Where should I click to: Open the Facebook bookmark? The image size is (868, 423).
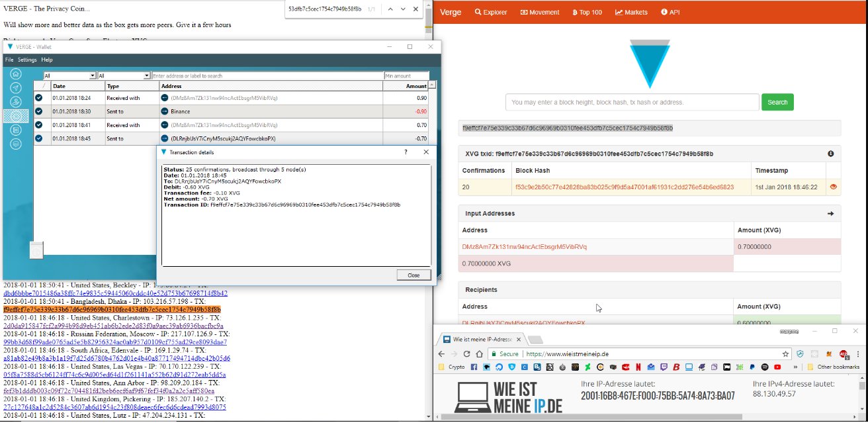pyautogui.click(x=474, y=367)
